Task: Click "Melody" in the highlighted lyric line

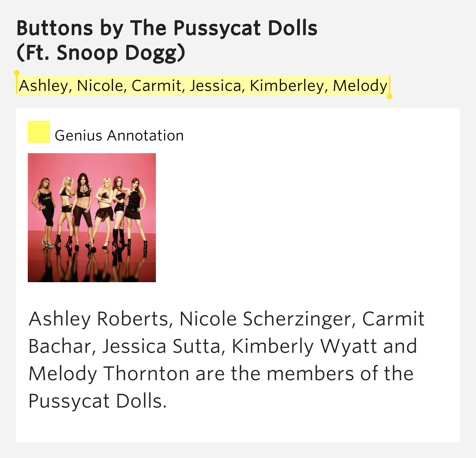Action: click(x=360, y=86)
